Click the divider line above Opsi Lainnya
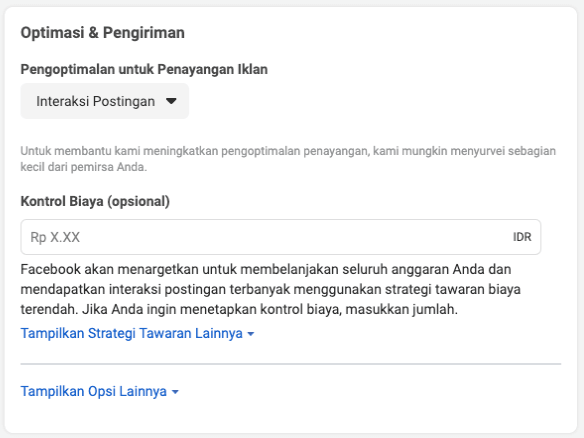The image size is (584, 438). (291, 364)
